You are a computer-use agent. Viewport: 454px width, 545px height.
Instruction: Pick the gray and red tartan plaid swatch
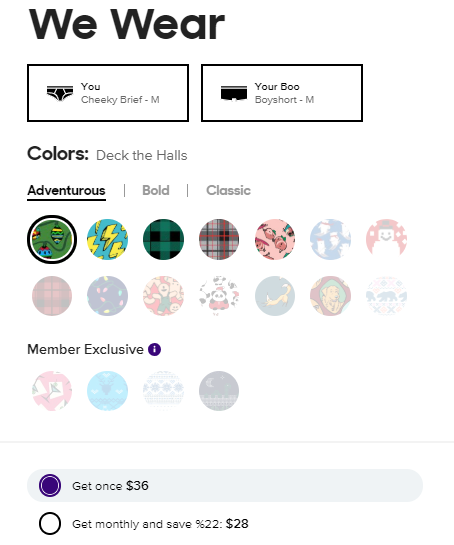click(219, 239)
